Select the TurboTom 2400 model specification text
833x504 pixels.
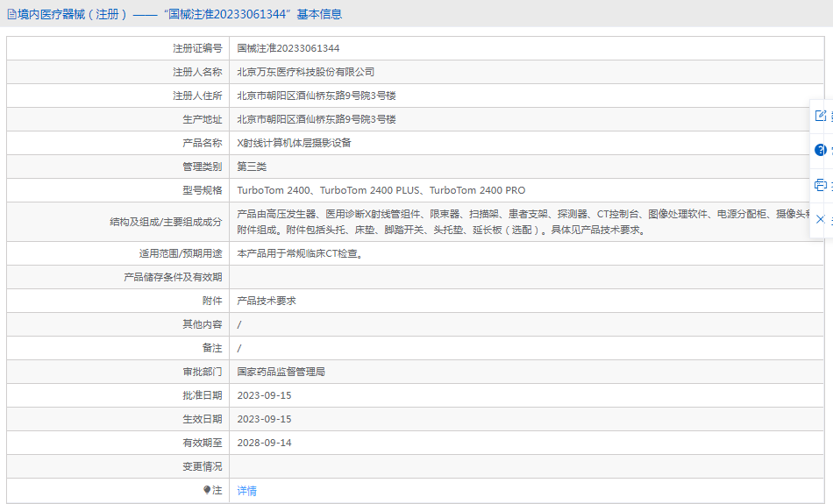(x=381, y=190)
